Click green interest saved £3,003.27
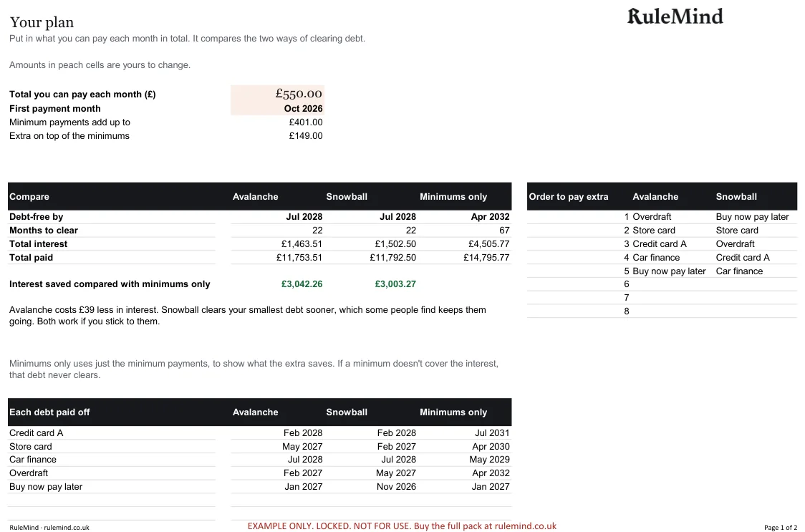805x532 pixels. pos(395,284)
